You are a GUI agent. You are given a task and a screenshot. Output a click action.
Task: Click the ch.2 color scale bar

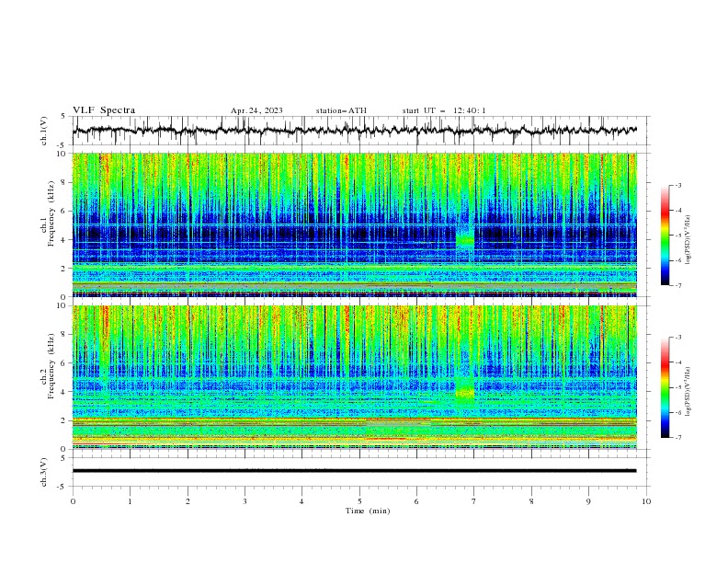pos(665,387)
